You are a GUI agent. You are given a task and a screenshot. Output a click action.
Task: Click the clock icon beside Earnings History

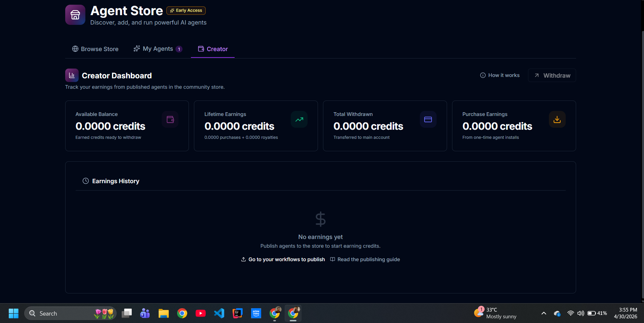click(x=86, y=181)
